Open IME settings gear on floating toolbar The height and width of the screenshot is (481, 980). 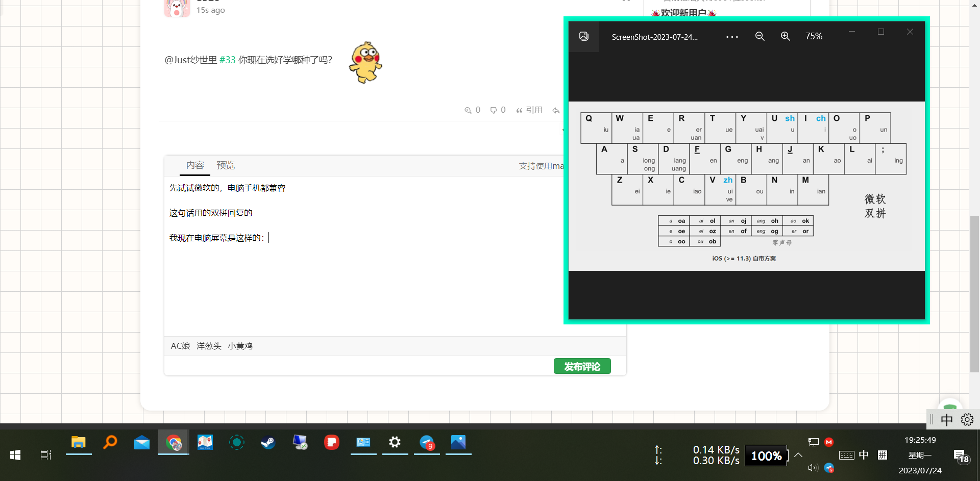tap(967, 419)
